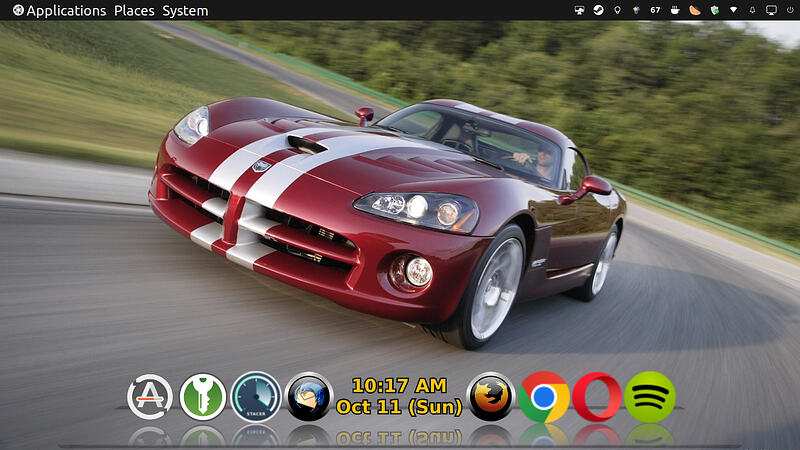Click the coffee cup Caffeine tray icon
Image resolution: width=800 pixels, height=450 pixels.
coord(675,10)
